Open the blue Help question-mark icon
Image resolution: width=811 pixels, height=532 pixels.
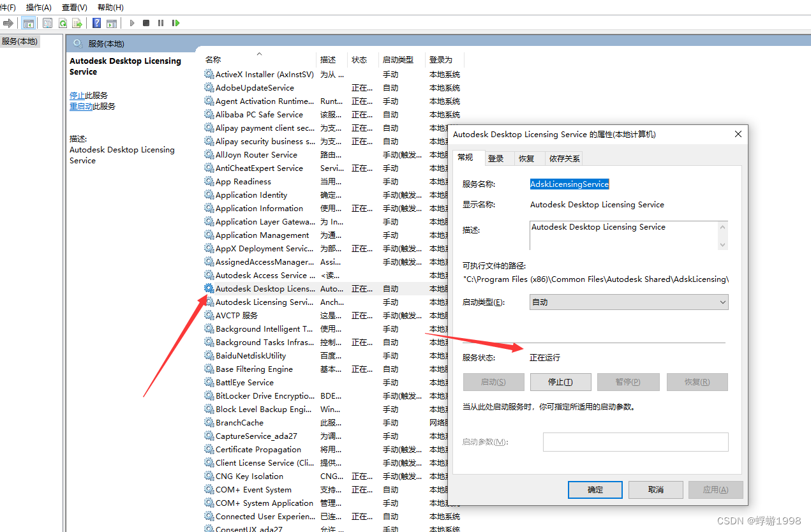(x=96, y=23)
